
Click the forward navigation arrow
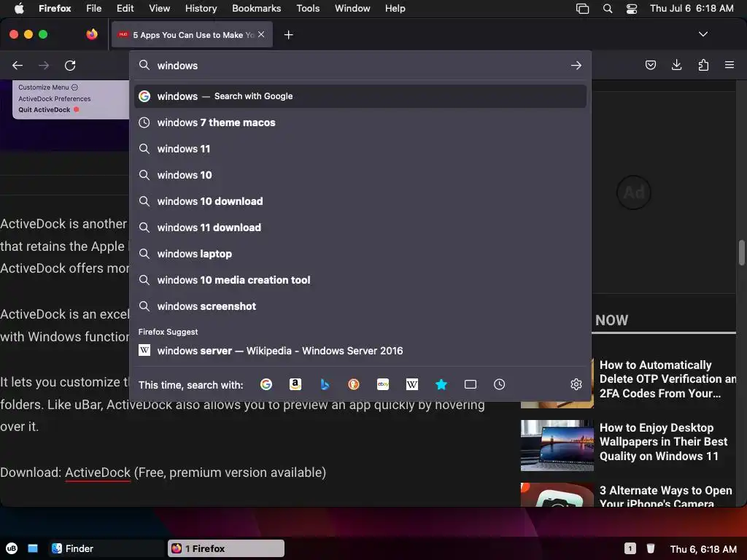44,65
